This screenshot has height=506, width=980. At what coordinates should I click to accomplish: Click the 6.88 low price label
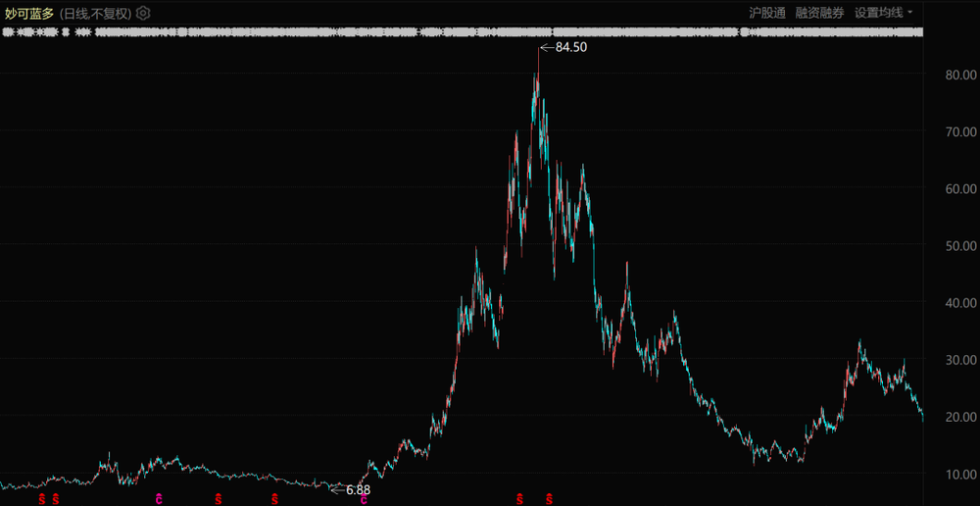(x=359, y=489)
